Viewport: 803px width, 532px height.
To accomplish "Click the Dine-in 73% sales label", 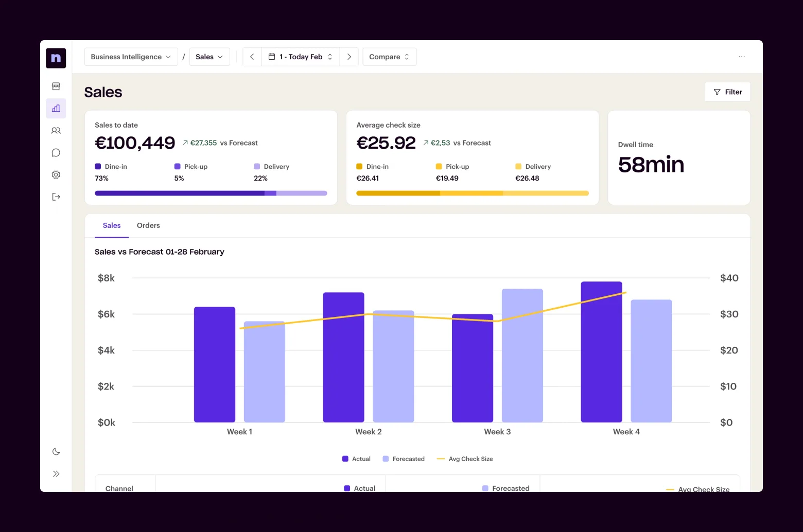I will click(x=111, y=172).
